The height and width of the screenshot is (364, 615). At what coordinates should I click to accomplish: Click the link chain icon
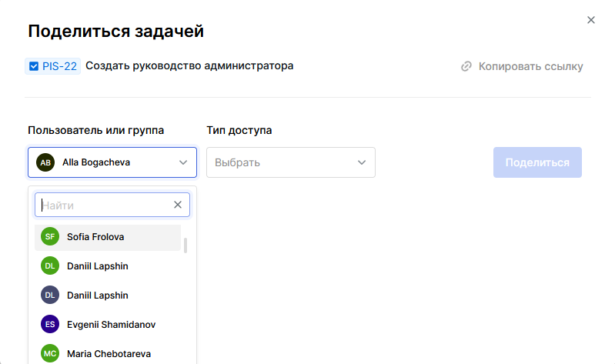[466, 67]
